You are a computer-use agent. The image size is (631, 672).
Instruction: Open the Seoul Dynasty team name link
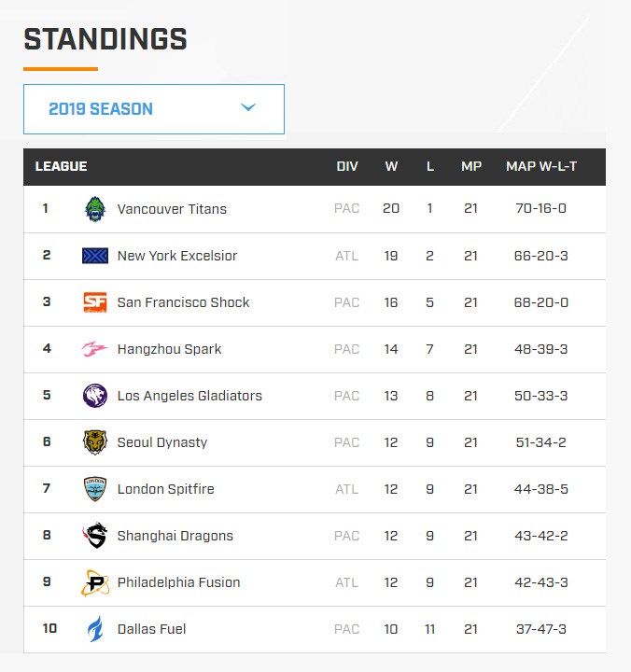[162, 442]
